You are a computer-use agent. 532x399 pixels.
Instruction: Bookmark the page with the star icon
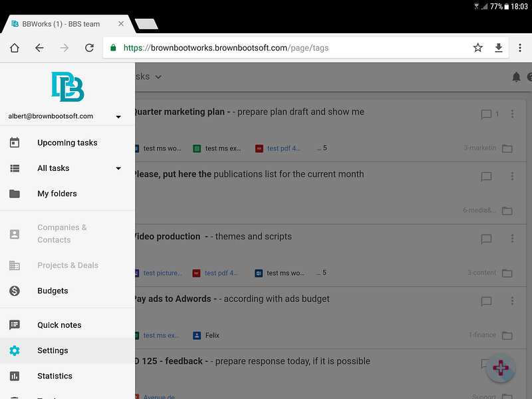click(477, 48)
